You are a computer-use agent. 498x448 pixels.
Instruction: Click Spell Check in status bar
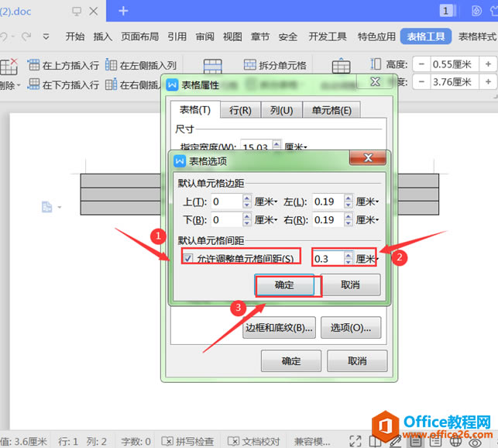187,441
